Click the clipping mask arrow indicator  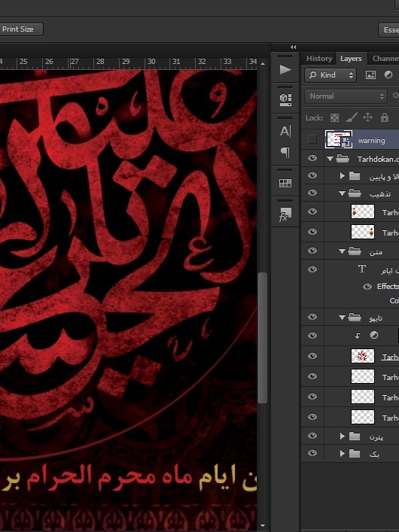pyautogui.click(x=358, y=336)
